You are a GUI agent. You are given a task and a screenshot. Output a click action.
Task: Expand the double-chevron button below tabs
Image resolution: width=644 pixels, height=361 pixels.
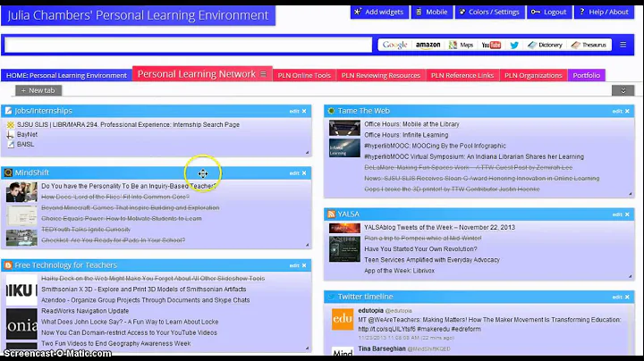[x=623, y=90]
